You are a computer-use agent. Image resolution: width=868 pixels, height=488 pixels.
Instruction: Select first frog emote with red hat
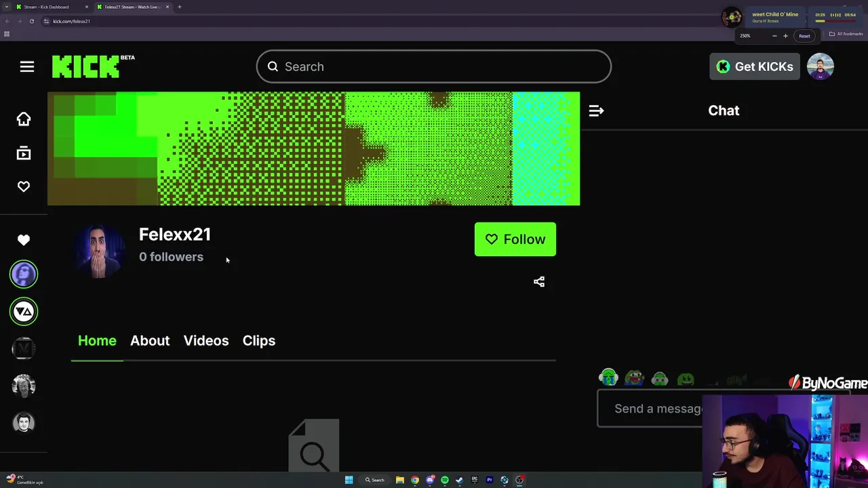[608, 378]
